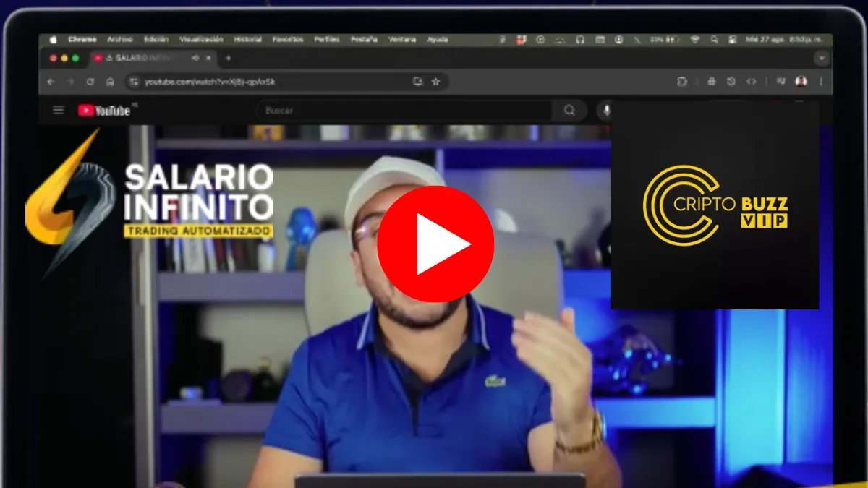Reload the current page

coord(90,82)
